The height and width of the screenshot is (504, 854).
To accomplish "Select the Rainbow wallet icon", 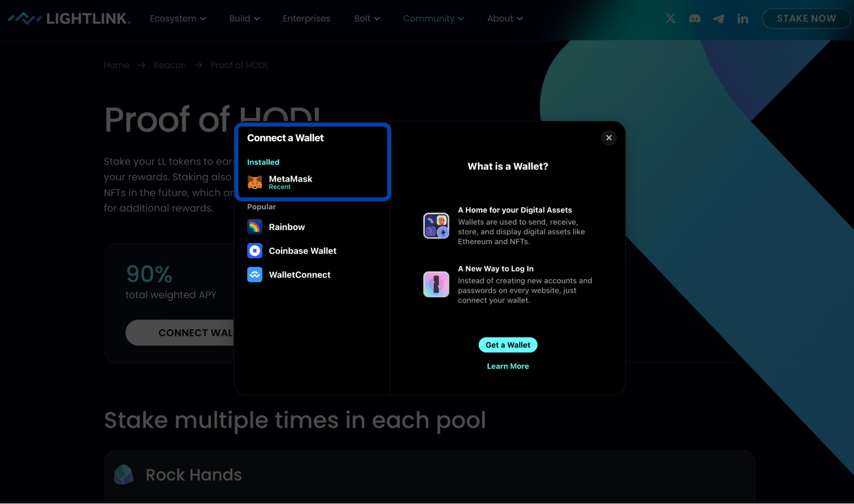I will (x=255, y=227).
